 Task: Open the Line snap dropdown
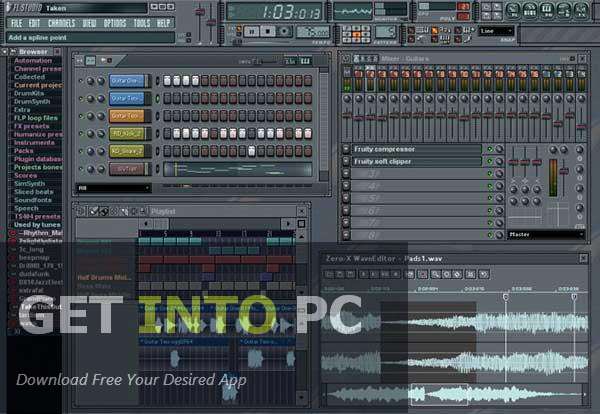point(496,31)
